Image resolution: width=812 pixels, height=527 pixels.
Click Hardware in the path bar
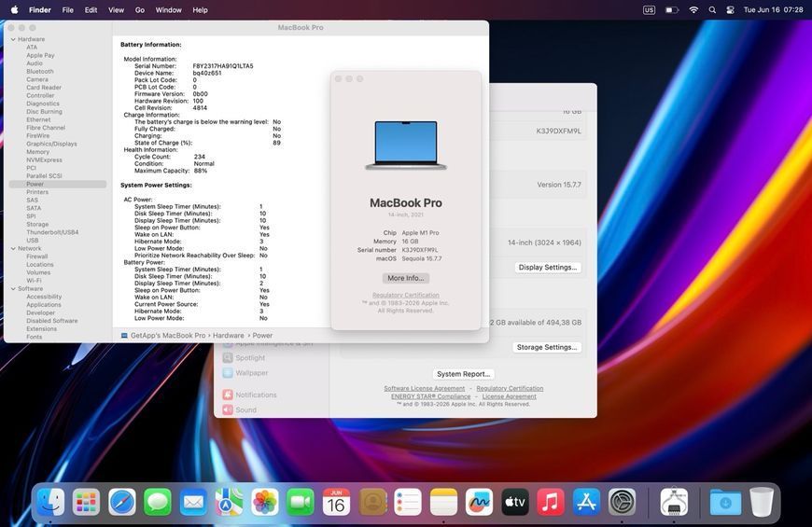tap(228, 336)
